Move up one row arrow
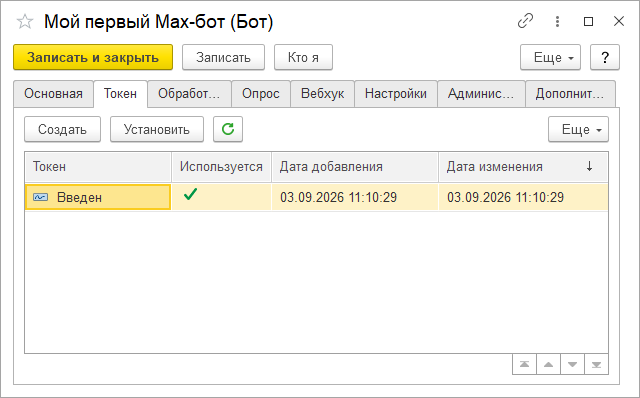Image resolution: width=640 pixels, height=398 pixels. (x=548, y=365)
